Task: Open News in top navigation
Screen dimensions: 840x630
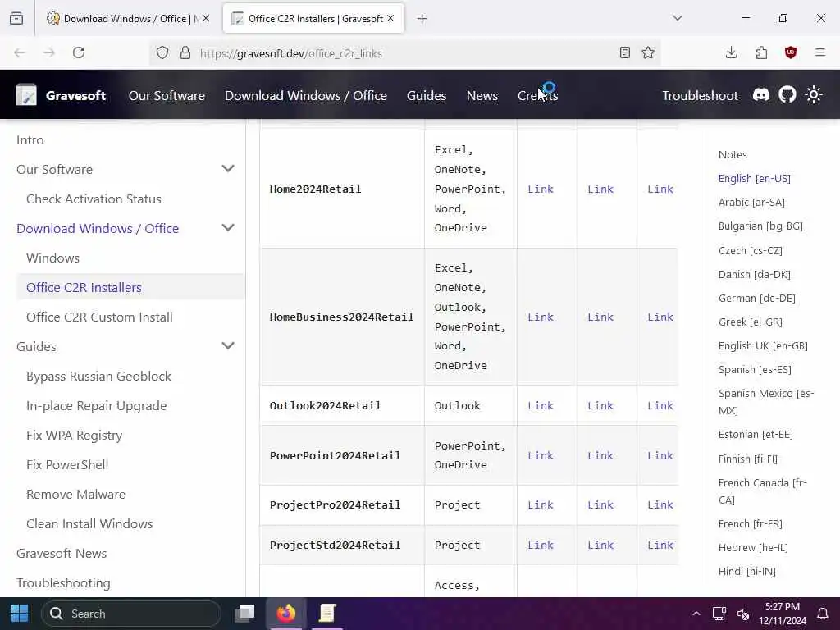Action: tap(482, 95)
